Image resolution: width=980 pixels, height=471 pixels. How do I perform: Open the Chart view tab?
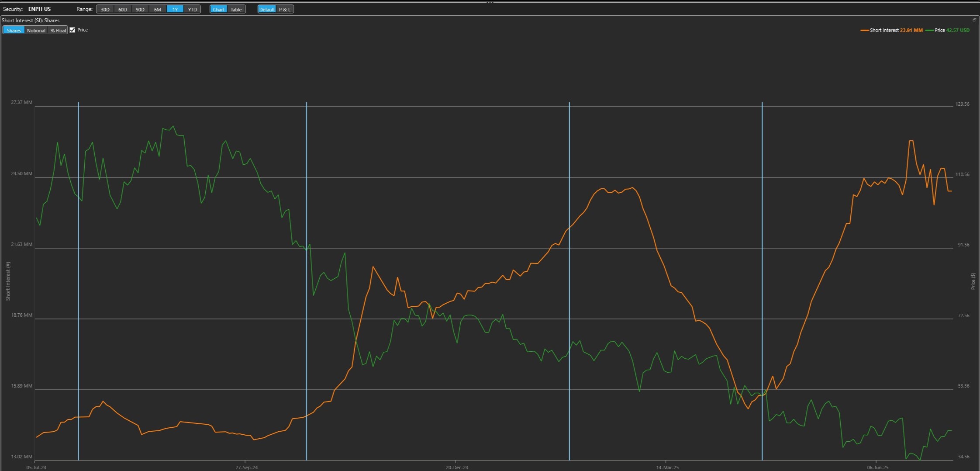(x=218, y=9)
